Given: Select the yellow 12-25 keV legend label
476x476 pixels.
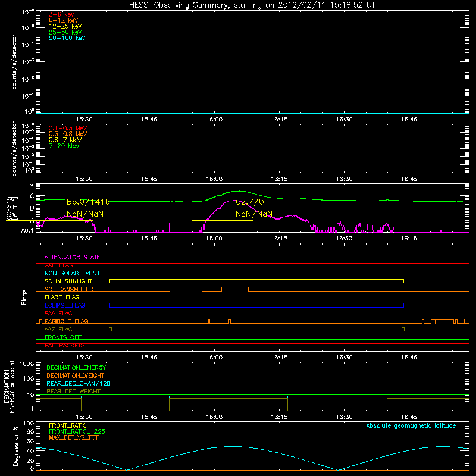Looking at the screenshot, I should click(x=65, y=26).
